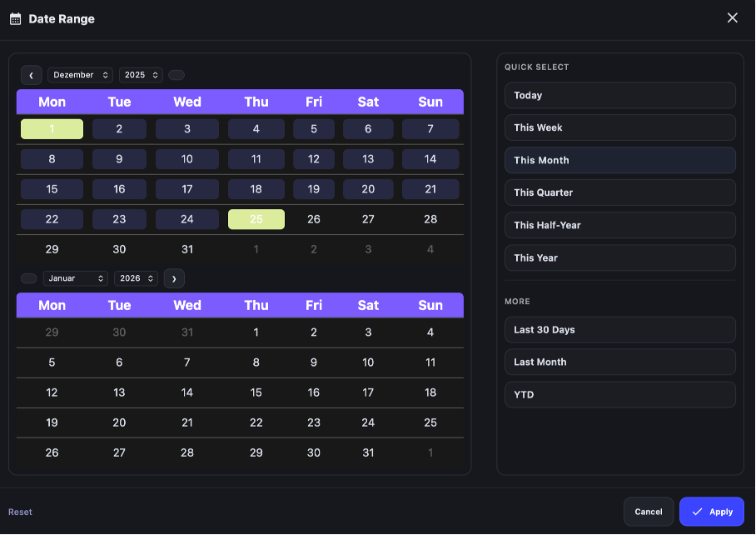Pick January 31 in the calendar
Screen dimensions: 756x535
click(368, 453)
